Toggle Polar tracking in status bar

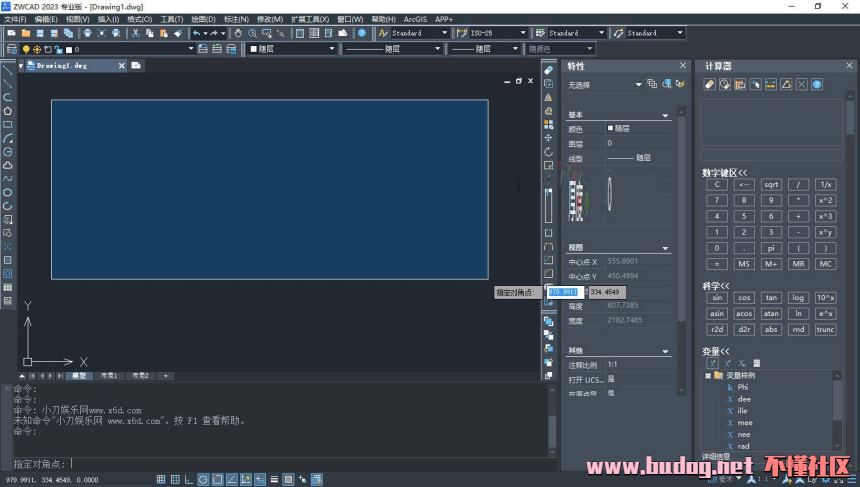pyautogui.click(x=203, y=479)
